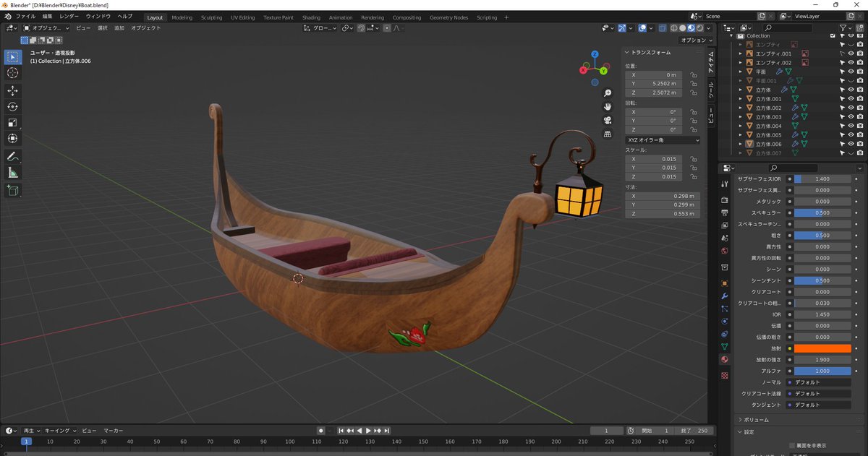
Task: Select the Select Box tool
Action: pos(13,57)
